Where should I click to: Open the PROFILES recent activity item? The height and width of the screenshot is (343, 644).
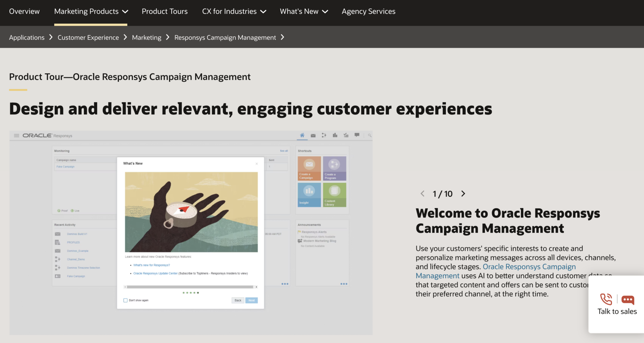click(73, 242)
